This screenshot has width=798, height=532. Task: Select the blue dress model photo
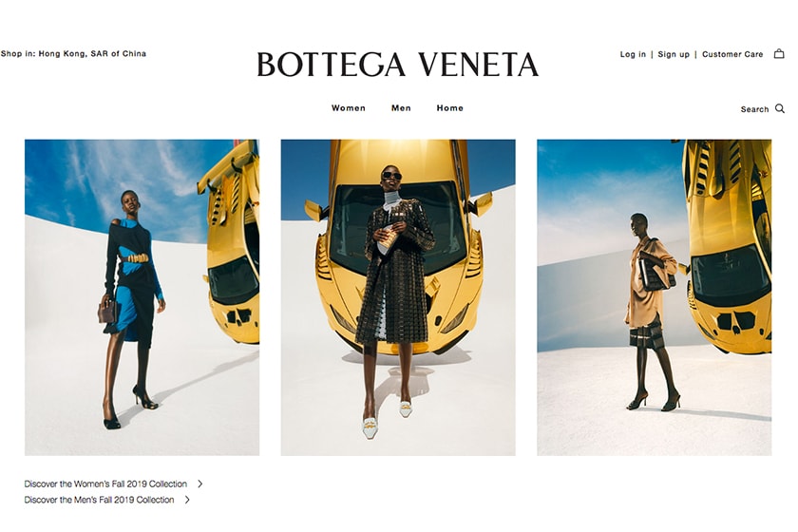tap(142, 297)
